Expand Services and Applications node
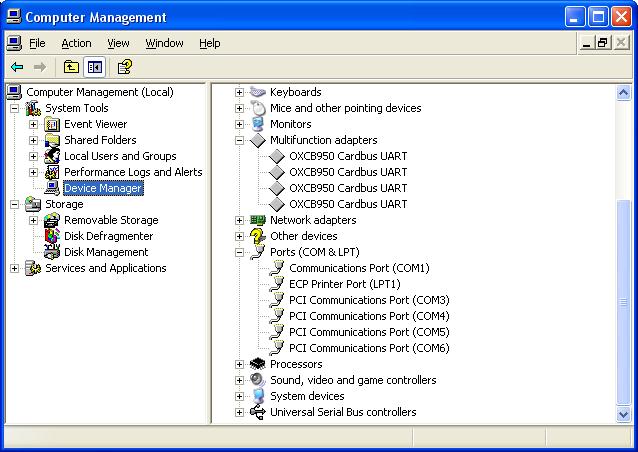 [x=14, y=268]
